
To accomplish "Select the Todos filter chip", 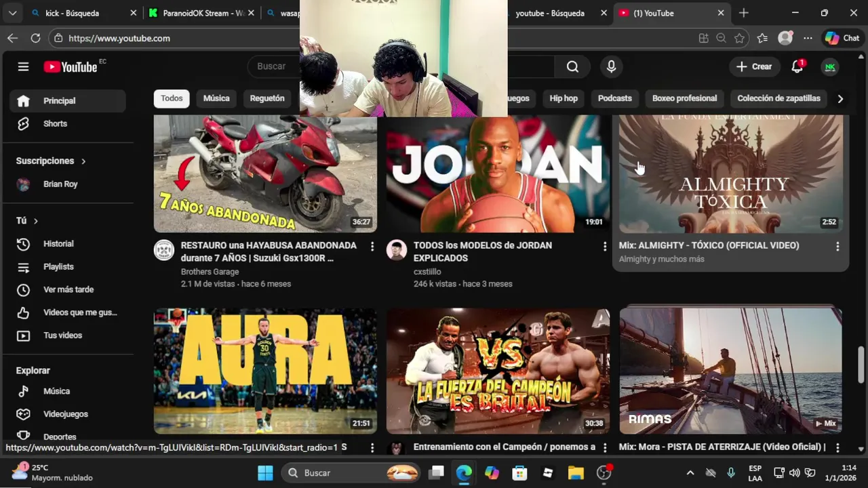I will 172,98.
